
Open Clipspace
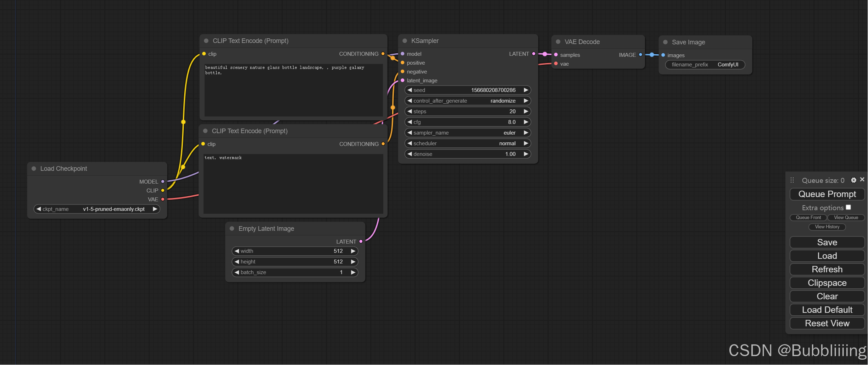click(x=827, y=283)
